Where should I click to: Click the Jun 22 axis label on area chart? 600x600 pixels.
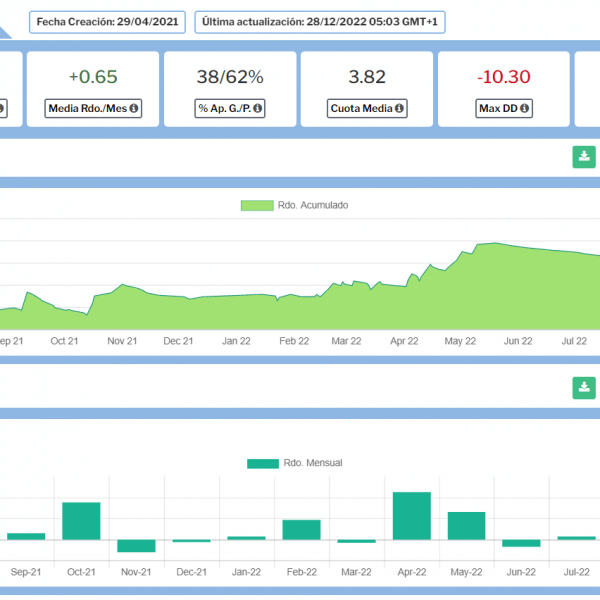(x=518, y=341)
